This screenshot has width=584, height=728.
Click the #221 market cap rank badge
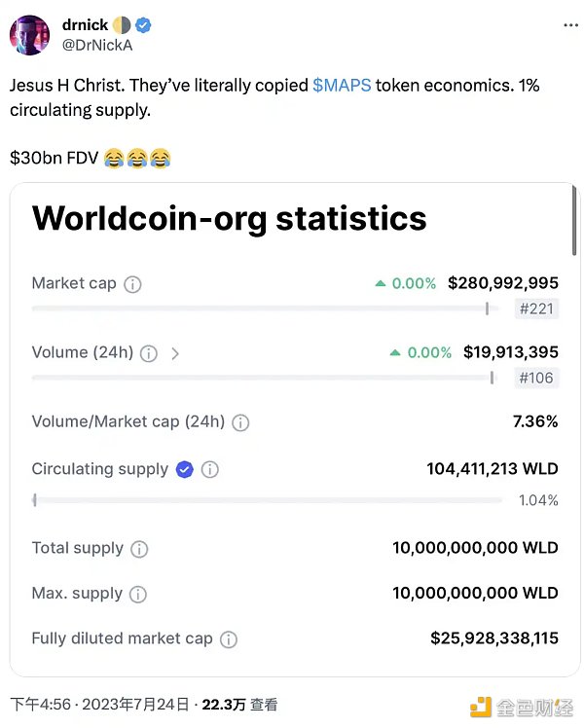(536, 309)
